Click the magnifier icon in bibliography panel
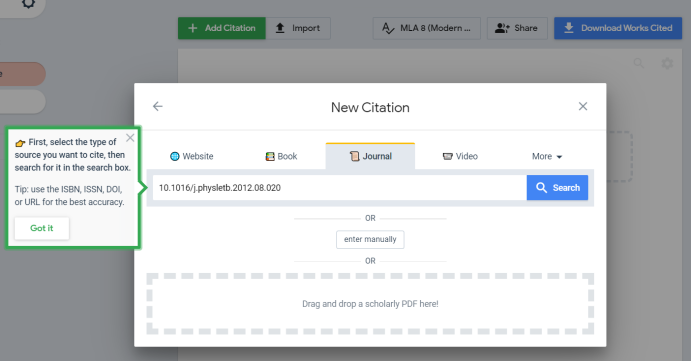Viewport: 692px width, 362px height. point(639,64)
